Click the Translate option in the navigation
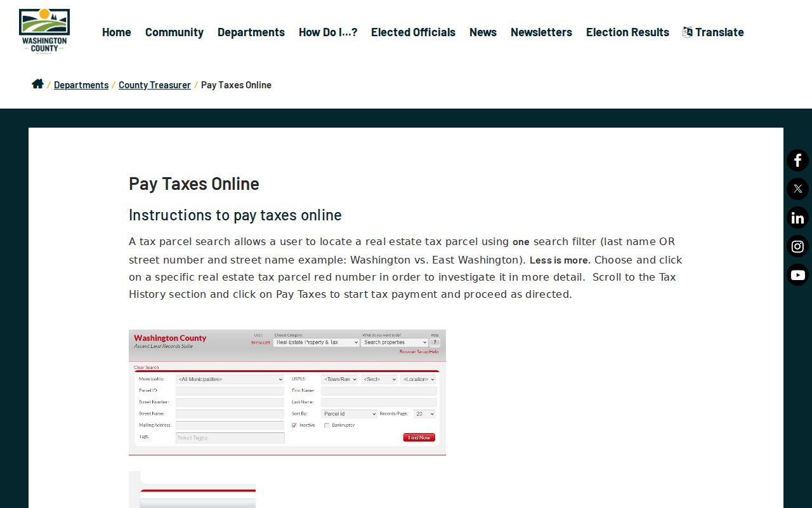 coord(713,32)
